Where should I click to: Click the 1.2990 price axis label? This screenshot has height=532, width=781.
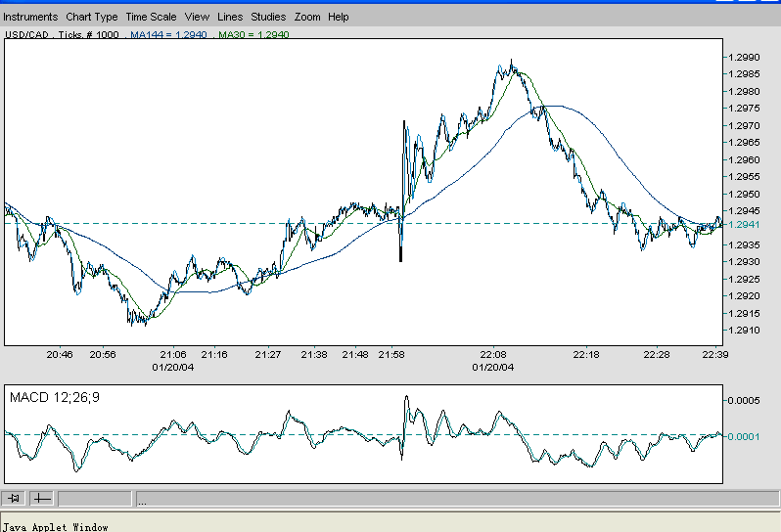click(744, 58)
